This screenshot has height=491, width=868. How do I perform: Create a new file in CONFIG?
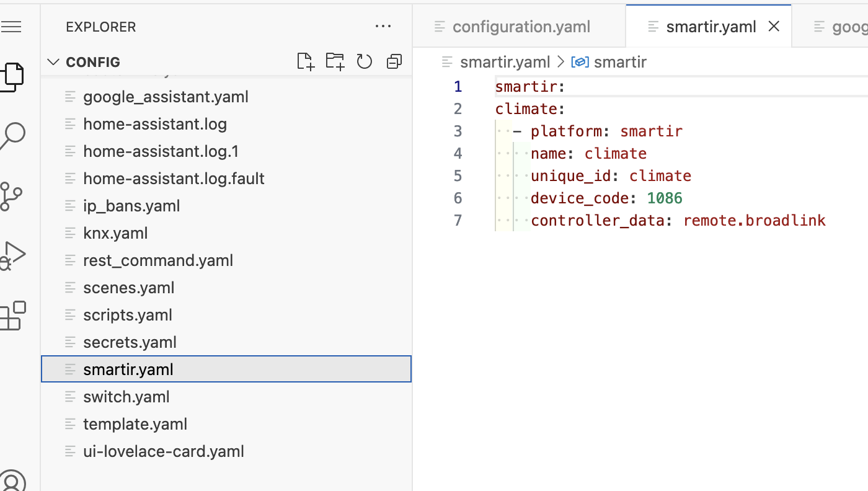point(305,61)
